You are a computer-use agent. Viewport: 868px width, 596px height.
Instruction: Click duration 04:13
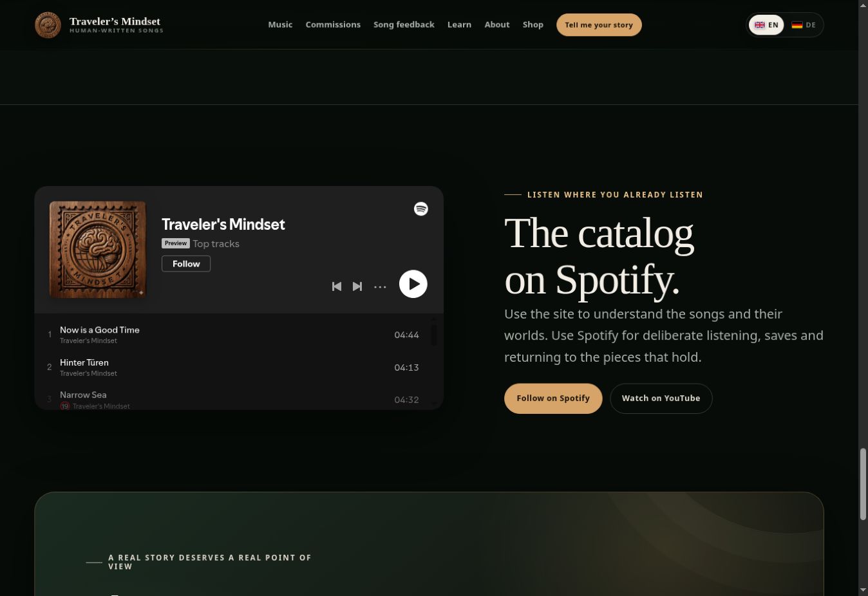coord(406,368)
